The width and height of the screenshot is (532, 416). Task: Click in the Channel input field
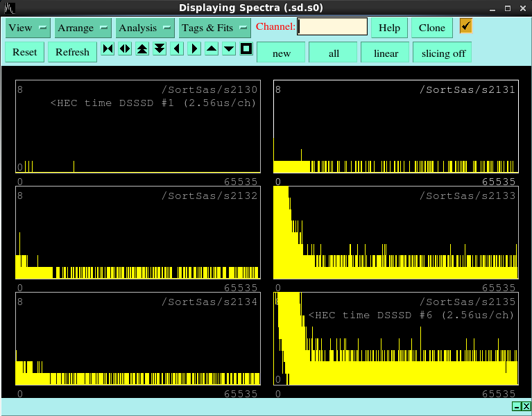(x=332, y=26)
